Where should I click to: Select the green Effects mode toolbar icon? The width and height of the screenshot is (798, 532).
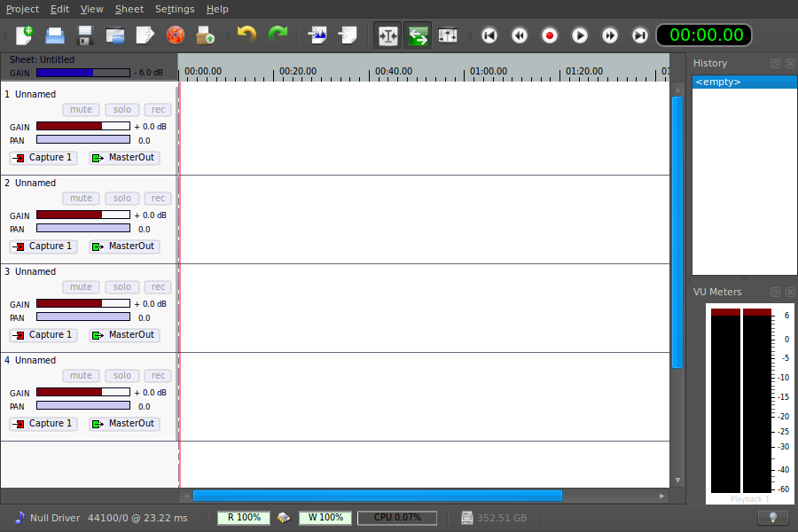[417, 35]
